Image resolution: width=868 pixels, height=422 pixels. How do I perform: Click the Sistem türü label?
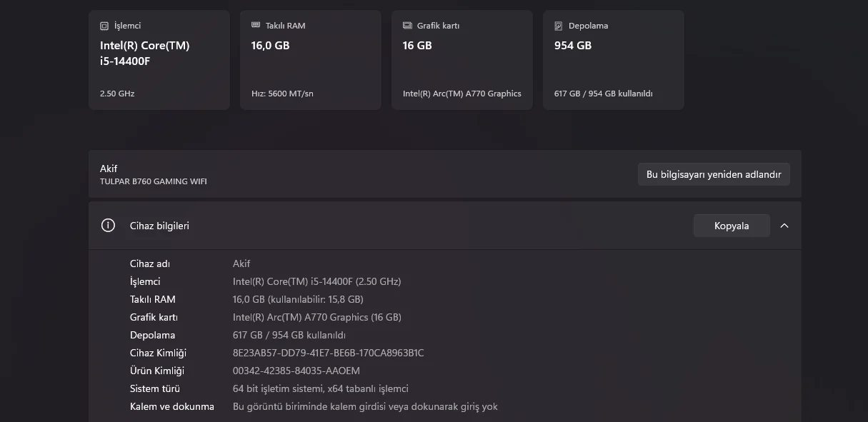[155, 388]
